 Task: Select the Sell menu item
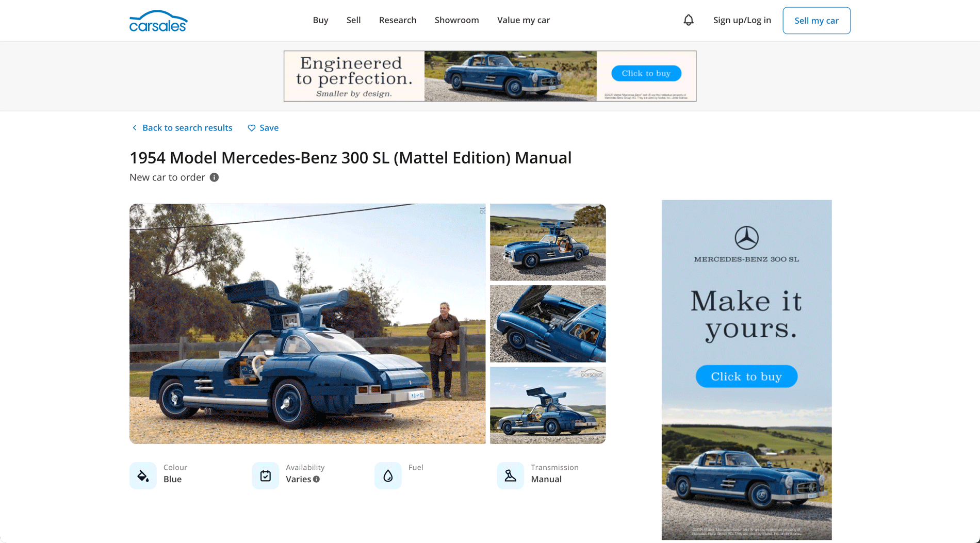[x=353, y=20]
